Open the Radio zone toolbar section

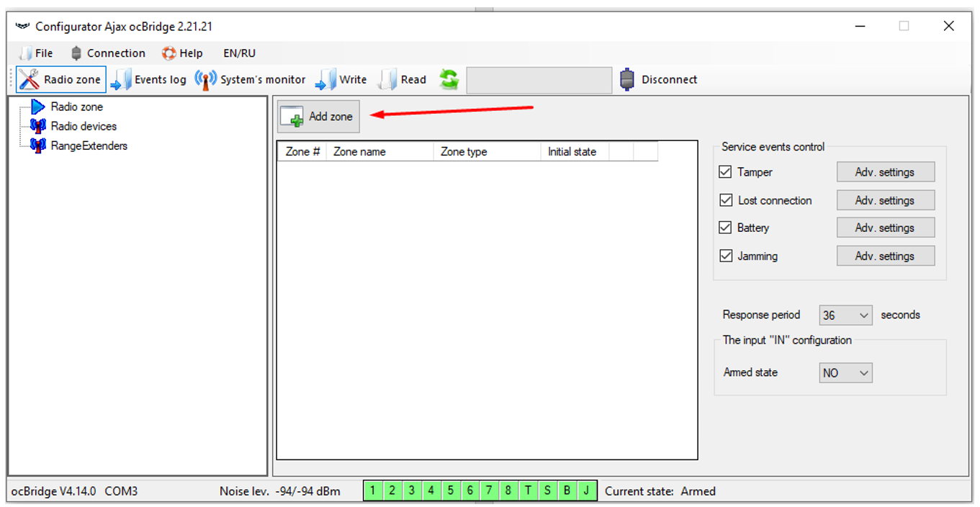(61, 79)
